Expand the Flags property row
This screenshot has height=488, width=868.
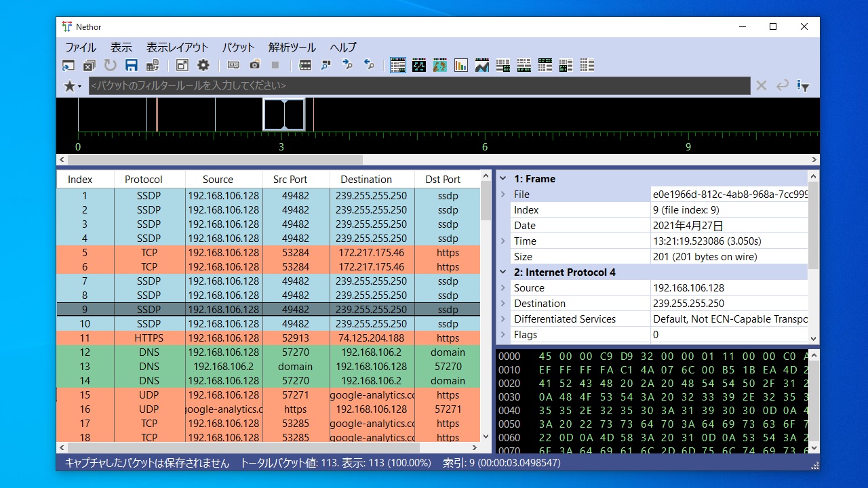[x=503, y=335]
